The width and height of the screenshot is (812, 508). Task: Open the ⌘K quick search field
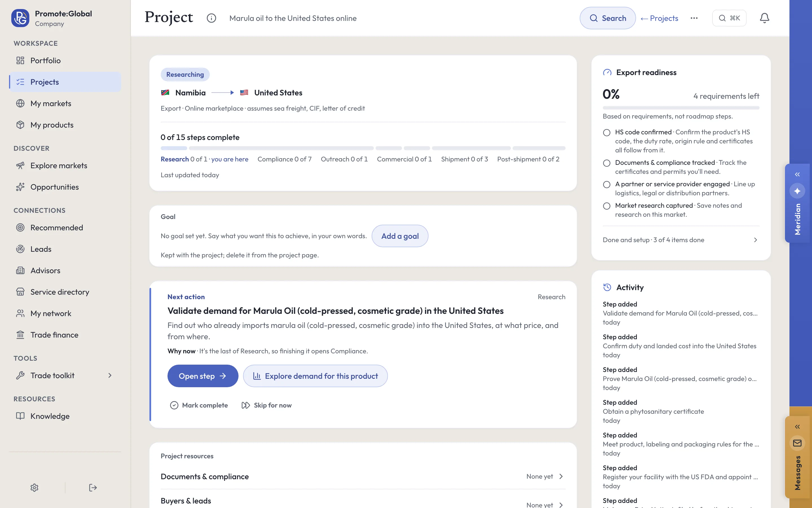[x=729, y=18]
